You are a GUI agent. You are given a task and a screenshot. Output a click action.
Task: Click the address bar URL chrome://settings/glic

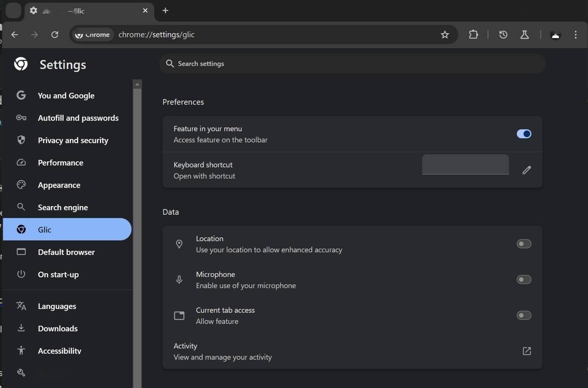[156, 35]
